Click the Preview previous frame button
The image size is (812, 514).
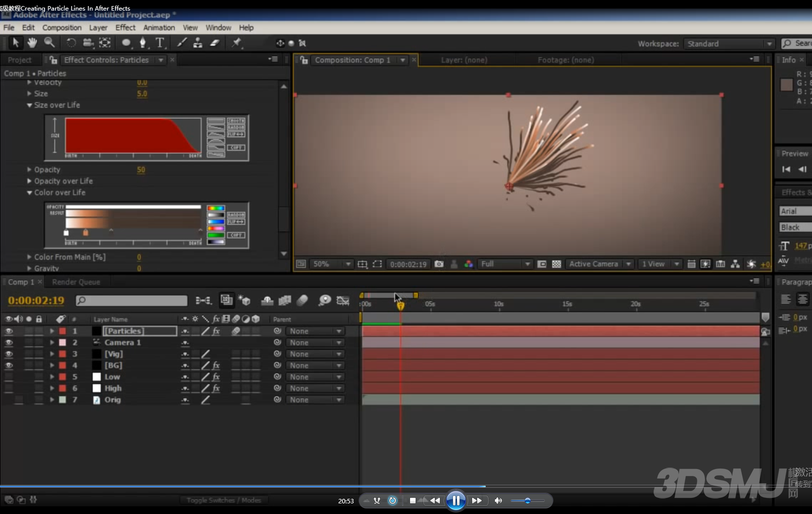click(802, 169)
